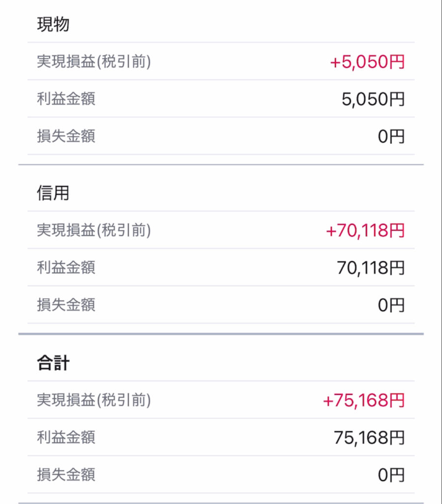Tap the 現物 0円 loss amount
This screenshot has height=504, width=442.
tap(391, 136)
